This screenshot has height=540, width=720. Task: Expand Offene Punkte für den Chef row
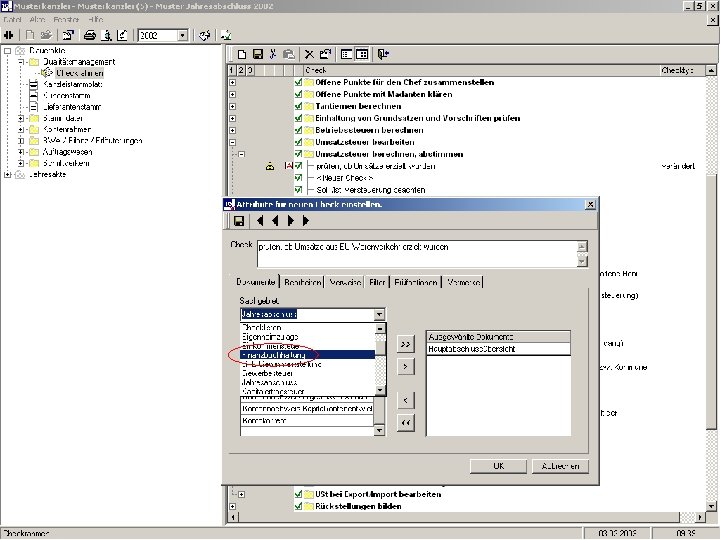coord(233,83)
